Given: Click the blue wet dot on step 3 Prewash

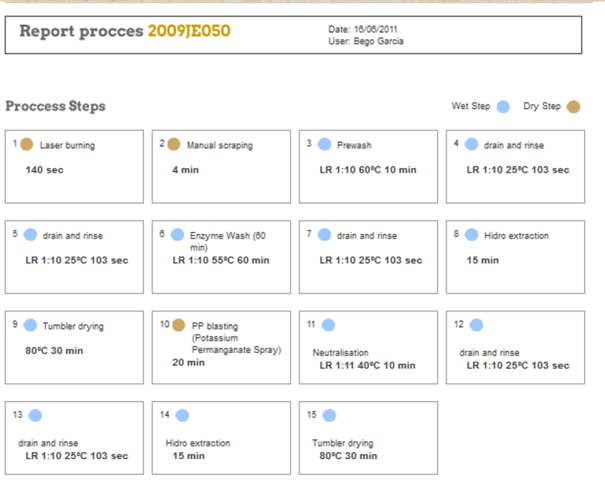Looking at the screenshot, I should tap(324, 144).
